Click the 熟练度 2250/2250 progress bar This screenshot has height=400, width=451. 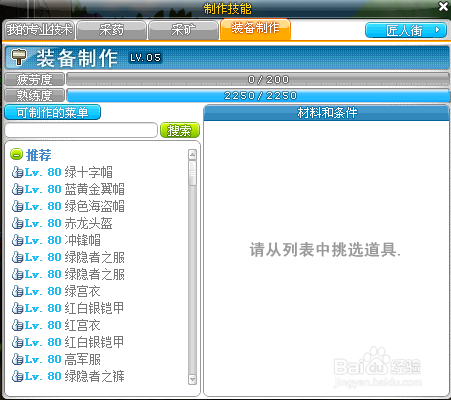click(x=258, y=96)
